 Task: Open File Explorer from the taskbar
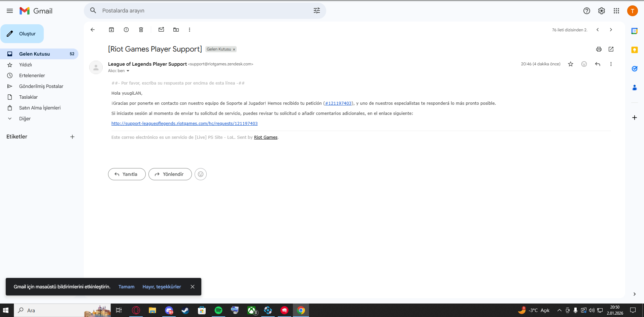[152, 310]
